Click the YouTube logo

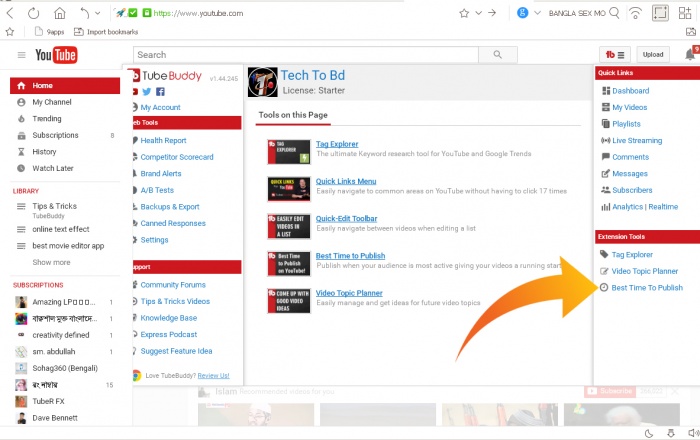56,55
